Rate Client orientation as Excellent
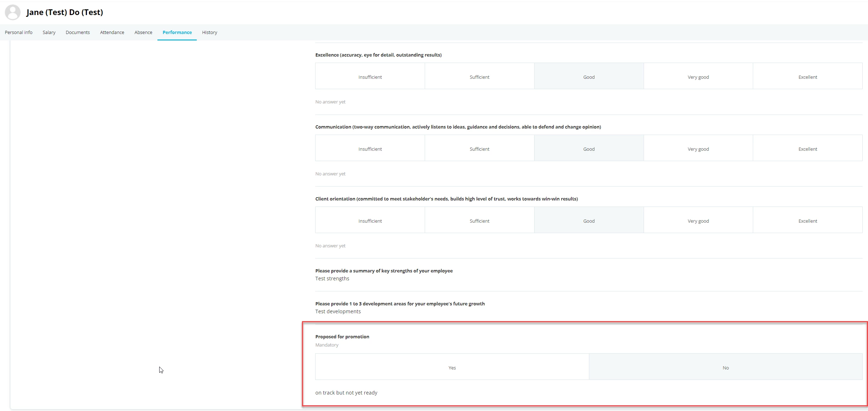 (x=808, y=220)
